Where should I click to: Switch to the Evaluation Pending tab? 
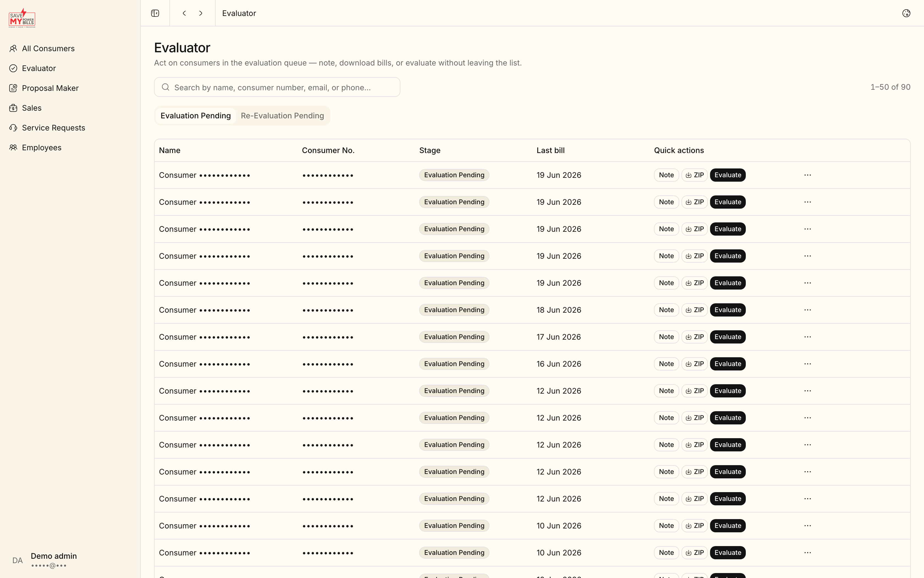coord(196,116)
